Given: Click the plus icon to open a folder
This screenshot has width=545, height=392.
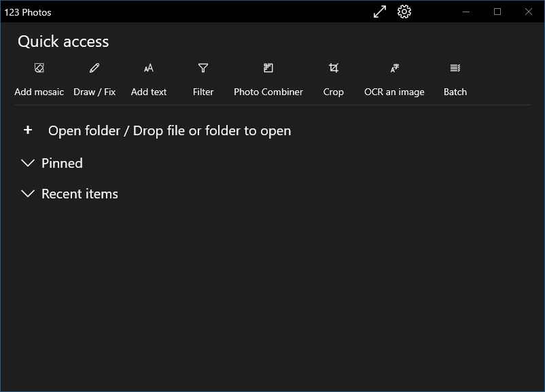Looking at the screenshot, I should (28, 130).
